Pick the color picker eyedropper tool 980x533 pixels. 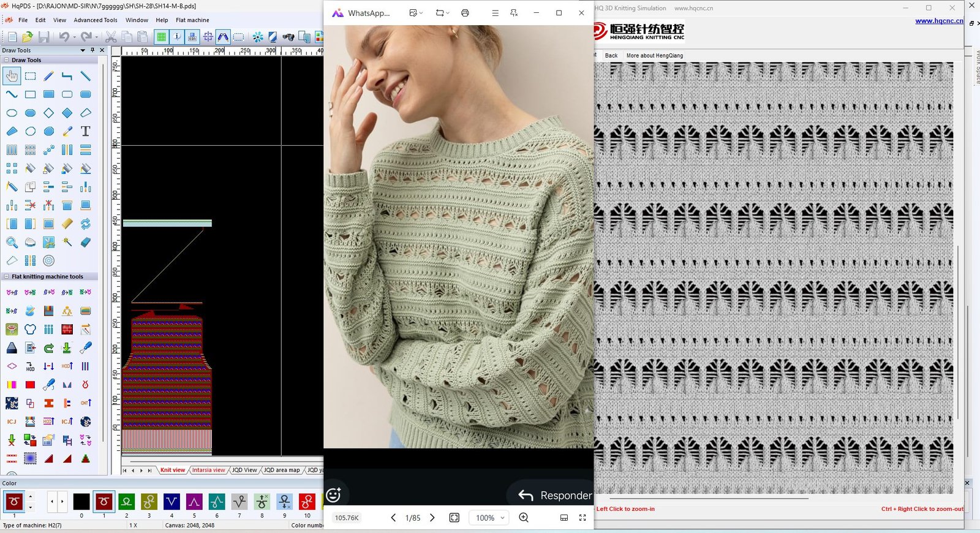click(67, 131)
